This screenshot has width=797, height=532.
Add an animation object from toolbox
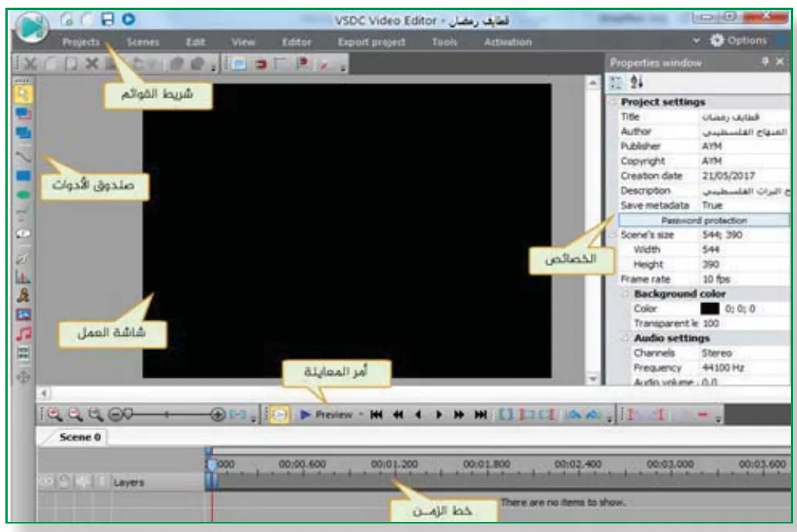pos(23,295)
